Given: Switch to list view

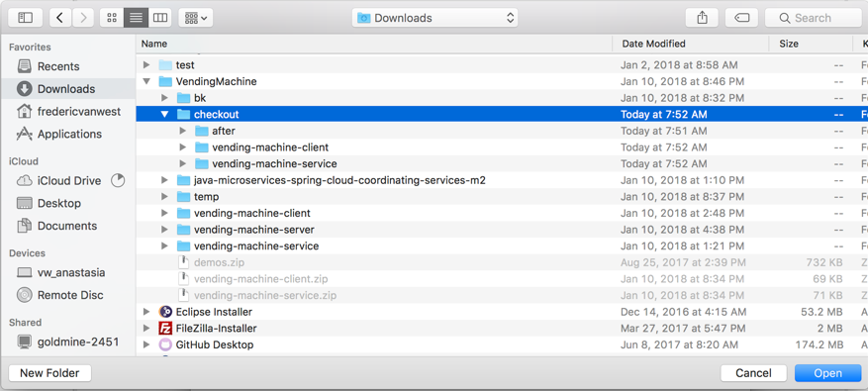Looking at the screenshot, I should click(x=136, y=18).
